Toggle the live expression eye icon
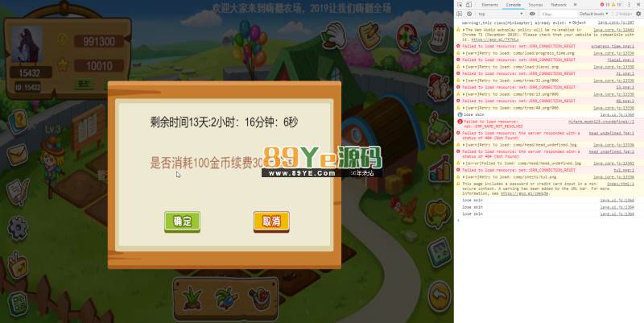 pos(532,14)
